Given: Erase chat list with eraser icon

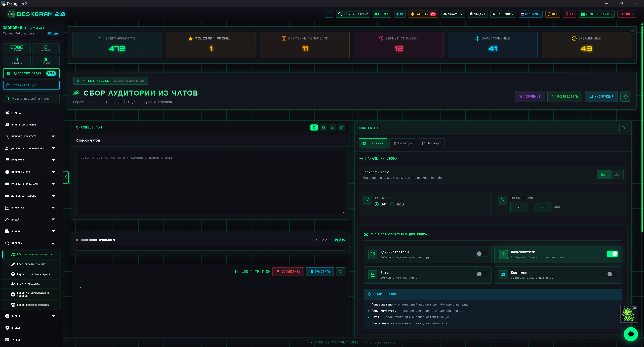Looking at the screenshot, I should click(342, 127).
